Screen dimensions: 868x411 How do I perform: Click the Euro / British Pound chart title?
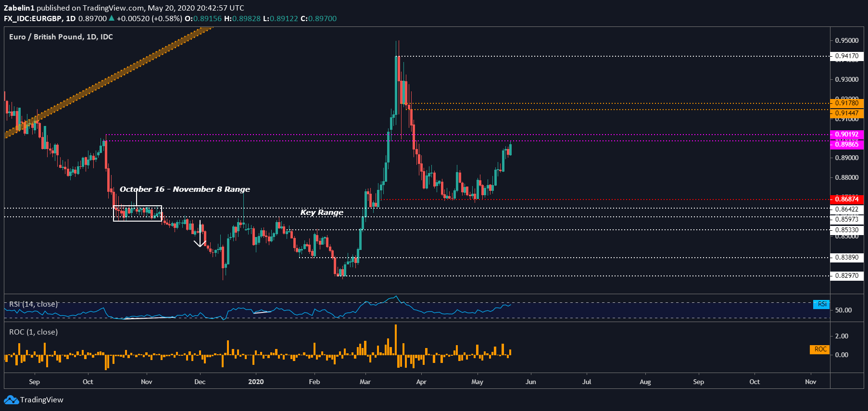[x=61, y=37]
